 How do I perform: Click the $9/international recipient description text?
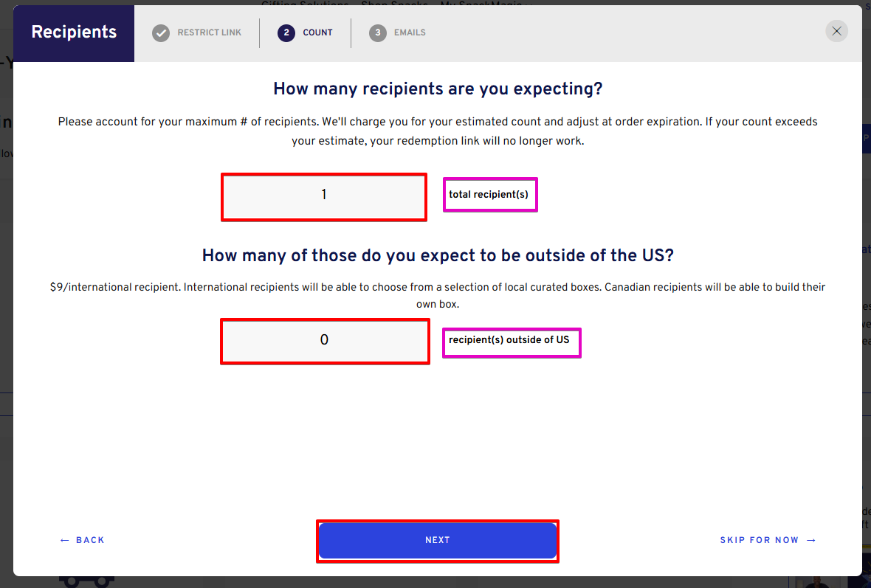point(438,295)
